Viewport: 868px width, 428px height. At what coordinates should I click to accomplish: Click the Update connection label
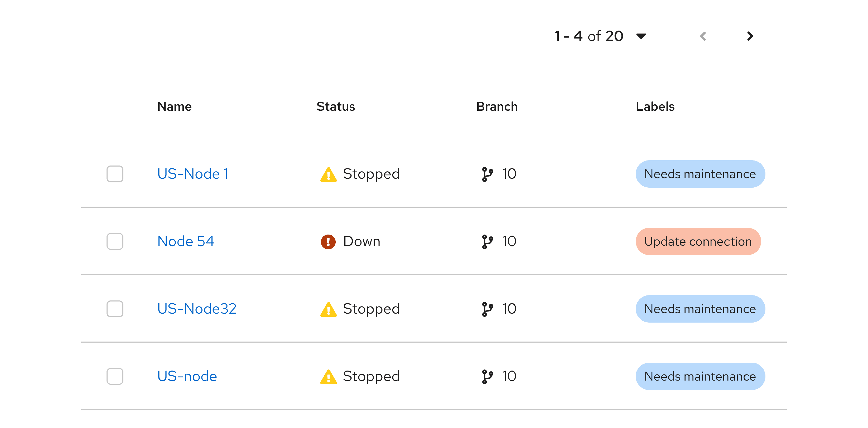point(698,241)
